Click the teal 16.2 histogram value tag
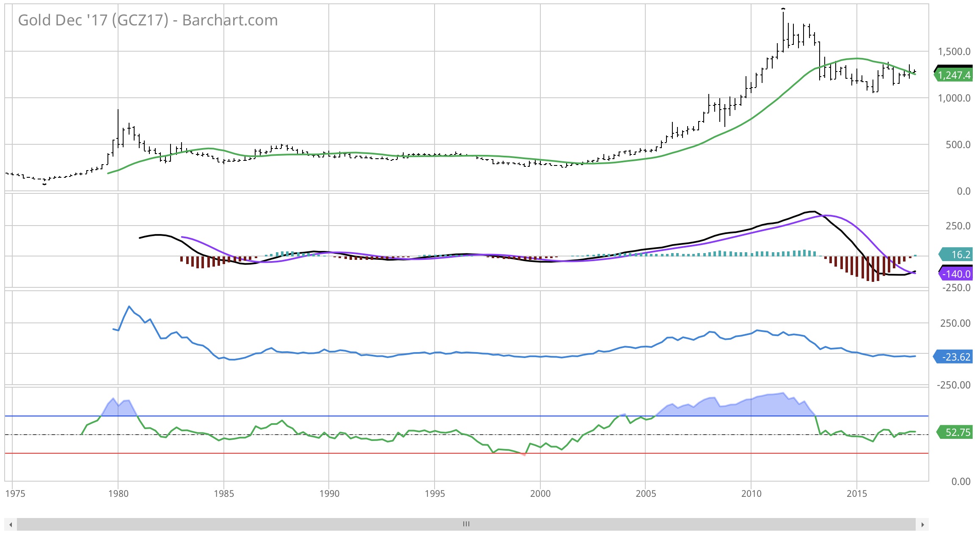This screenshot has width=980, height=540. (956, 255)
